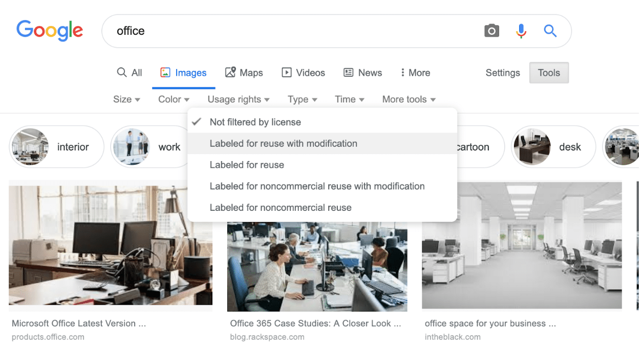Screen dimensions: 644x353
Task: Click the Google logo
Action: click(x=50, y=31)
